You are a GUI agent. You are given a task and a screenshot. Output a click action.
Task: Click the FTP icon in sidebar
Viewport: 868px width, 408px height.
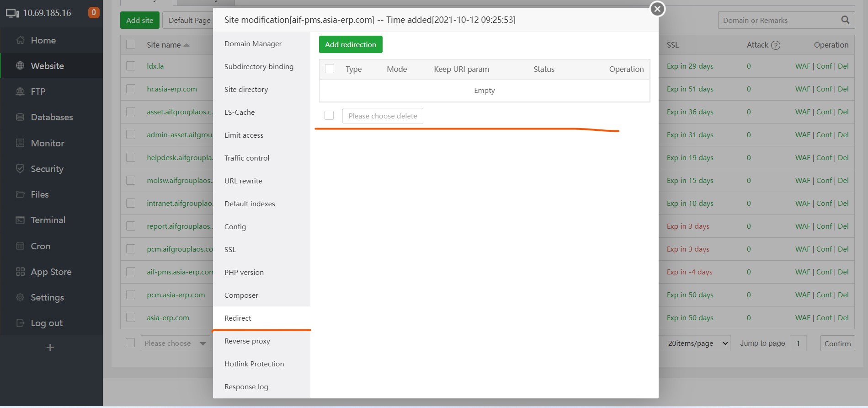tap(20, 91)
